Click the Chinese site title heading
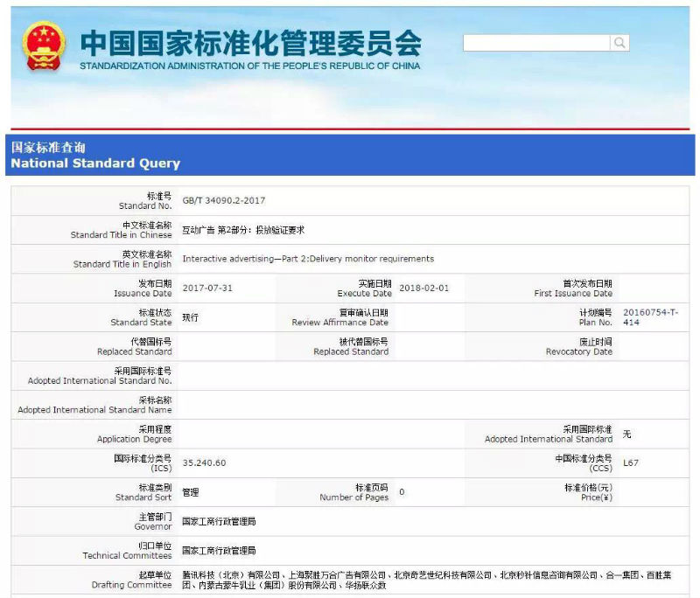The height and width of the screenshot is (598, 700). [x=250, y=42]
